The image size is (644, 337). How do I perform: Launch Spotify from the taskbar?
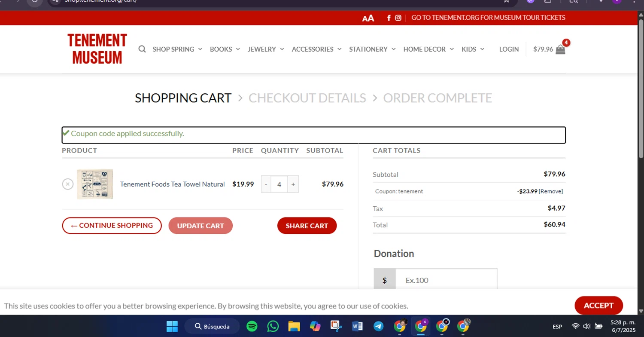252,326
